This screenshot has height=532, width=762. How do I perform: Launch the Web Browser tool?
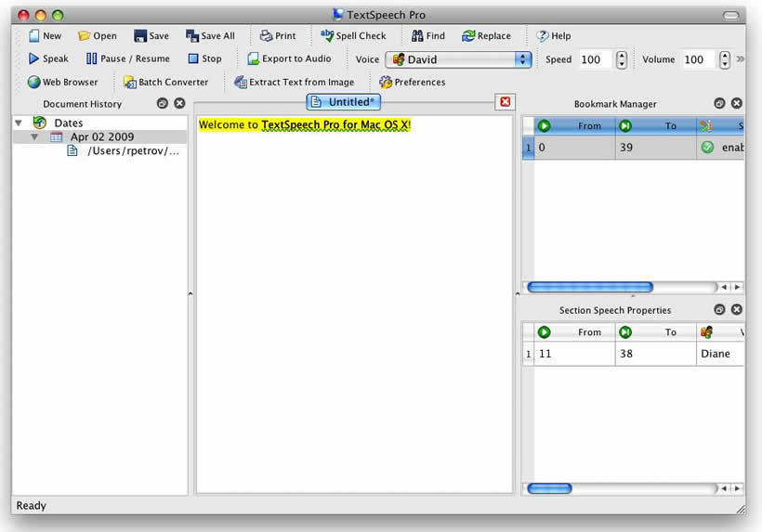coord(62,82)
